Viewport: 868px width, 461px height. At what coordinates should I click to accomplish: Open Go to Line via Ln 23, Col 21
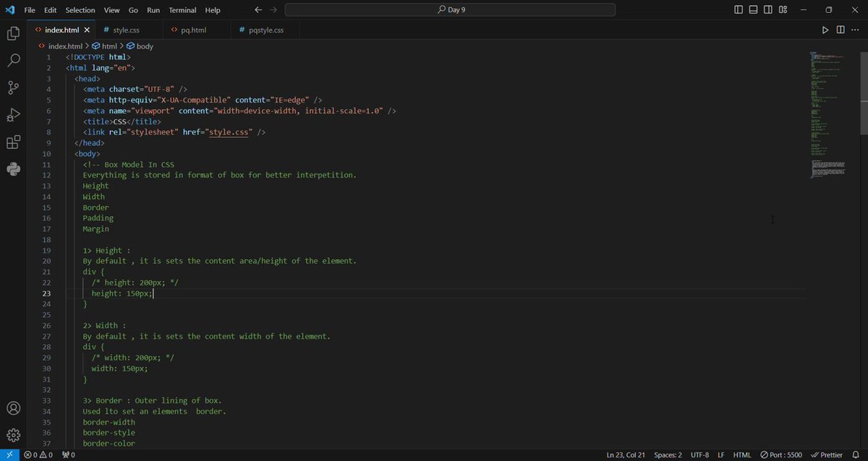[627, 454]
